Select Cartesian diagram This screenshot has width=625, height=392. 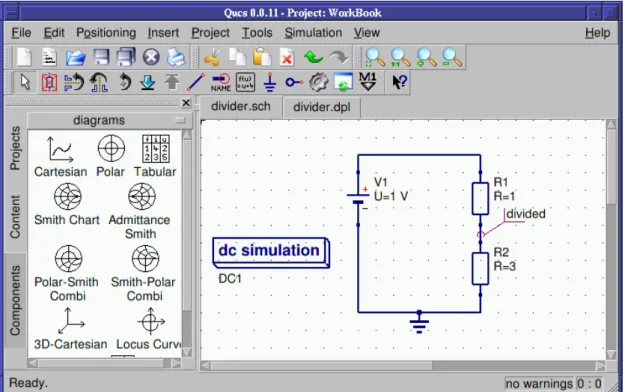point(61,156)
